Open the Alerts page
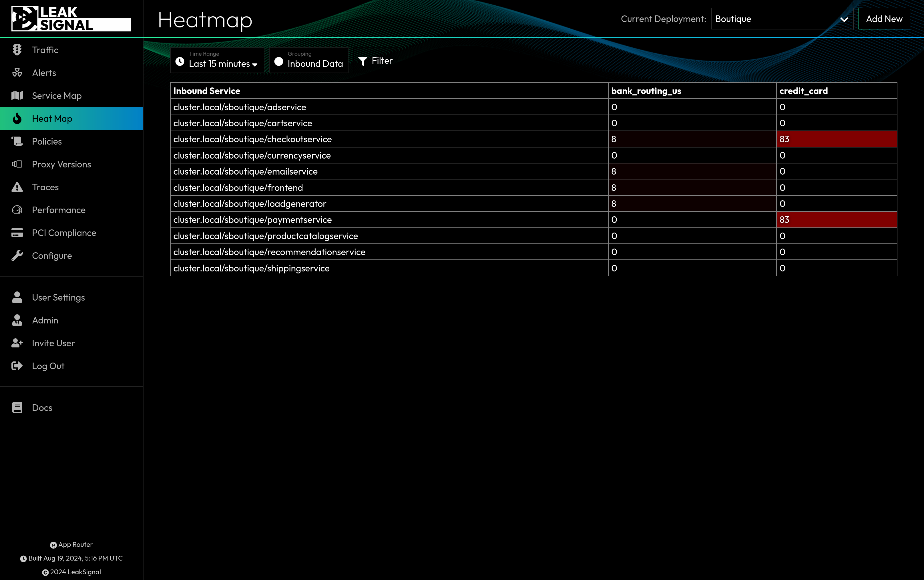Image resolution: width=924 pixels, height=580 pixels. [x=71, y=73]
